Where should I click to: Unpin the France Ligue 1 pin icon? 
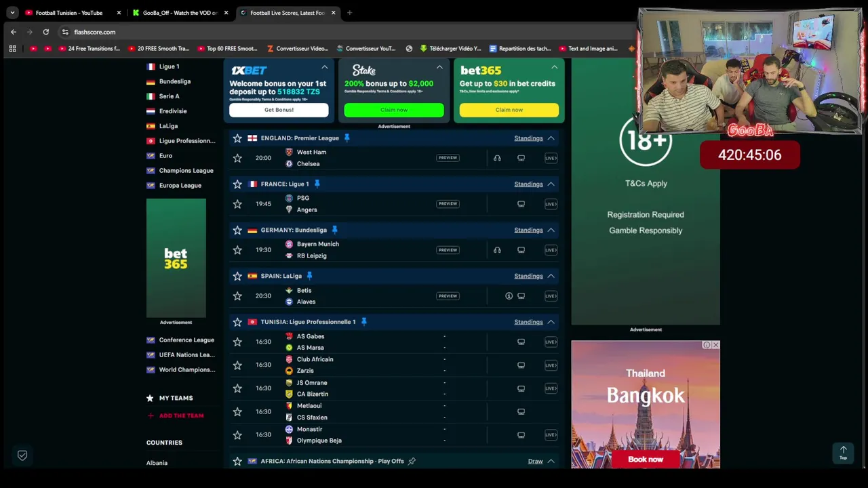pos(317,184)
